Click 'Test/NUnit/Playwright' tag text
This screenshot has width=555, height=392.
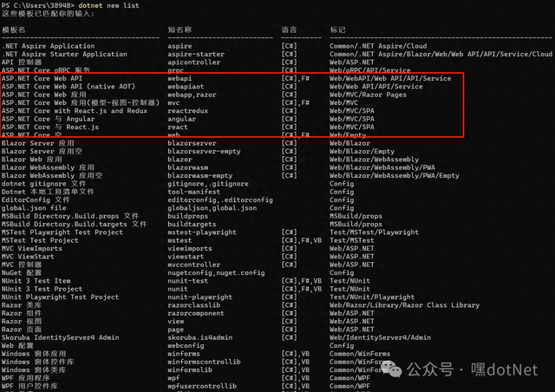pyautogui.click(x=372, y=297)
